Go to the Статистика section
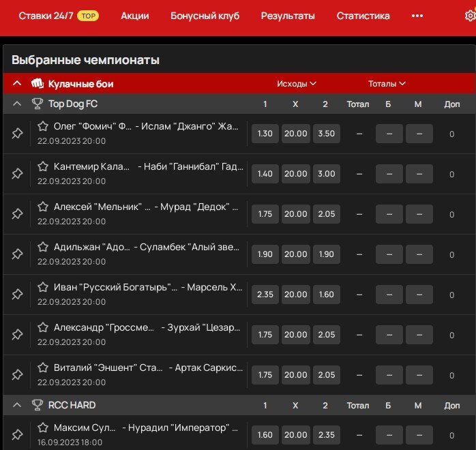This screenshot has width=476, height=450. [363, 16]
